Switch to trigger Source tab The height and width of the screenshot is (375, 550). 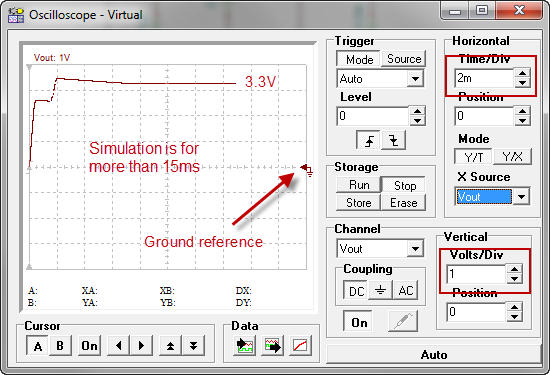(x=404, y=59)
